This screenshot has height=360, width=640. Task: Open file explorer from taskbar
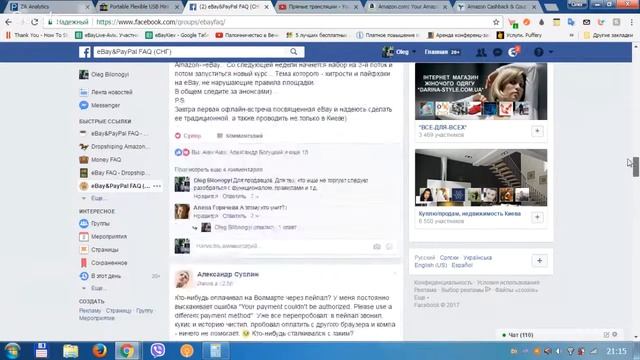point(70,351)
